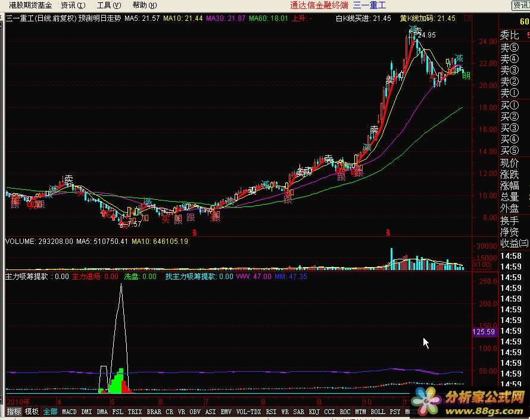The image size is (530, 420).
Task: Click the 收益(三) row in quote panel
Action: tap(515, 243)
